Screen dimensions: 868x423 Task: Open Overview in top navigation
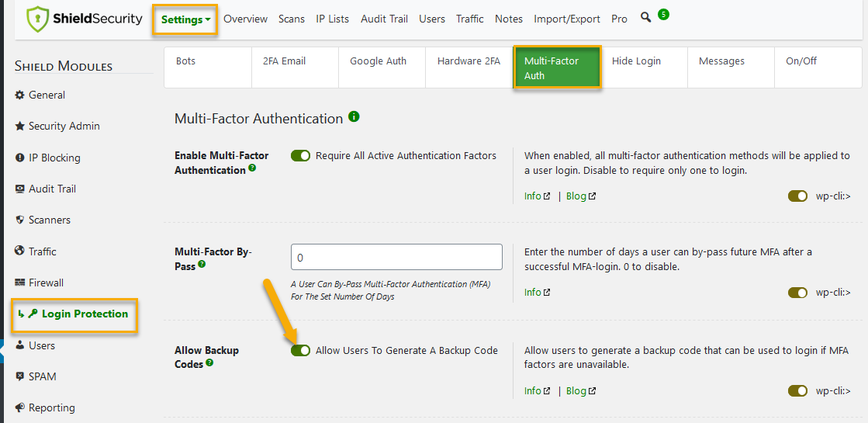click(245, 19)
